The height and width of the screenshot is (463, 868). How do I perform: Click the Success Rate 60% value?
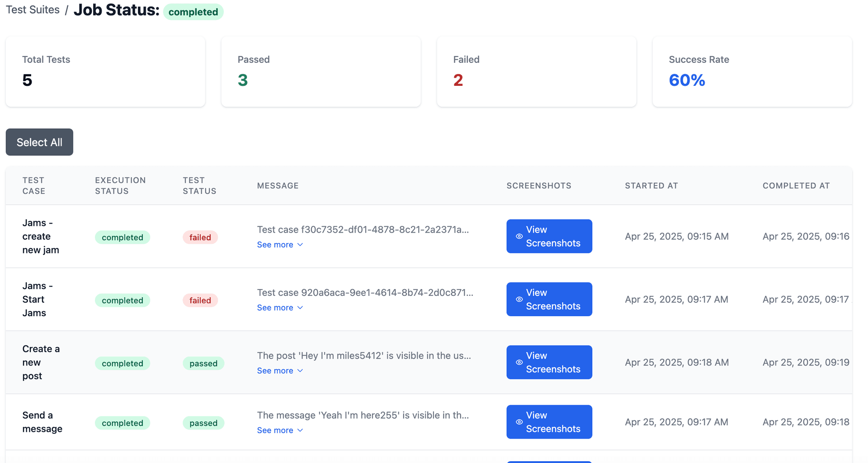pyautogui.click(x=687, y=80)
